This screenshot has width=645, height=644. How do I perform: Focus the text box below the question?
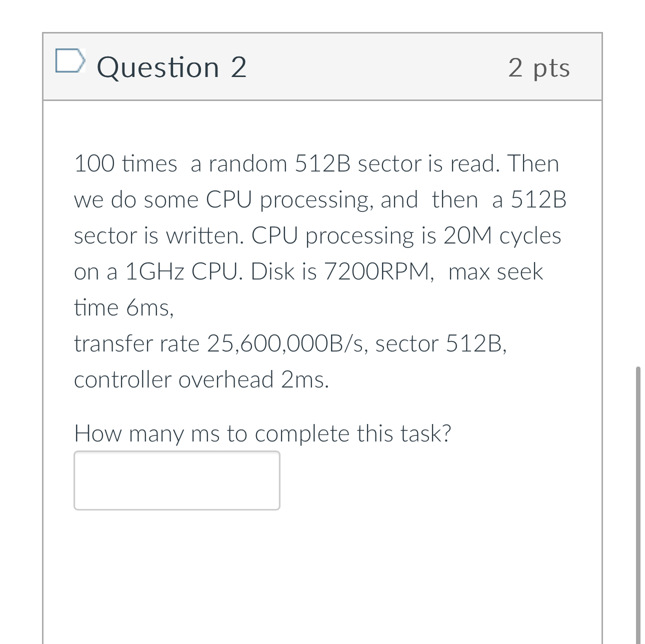pos(176,480)
